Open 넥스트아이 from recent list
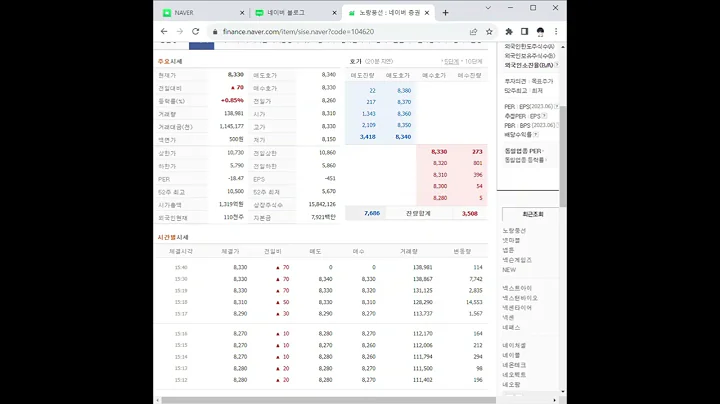 pos(517,288)
